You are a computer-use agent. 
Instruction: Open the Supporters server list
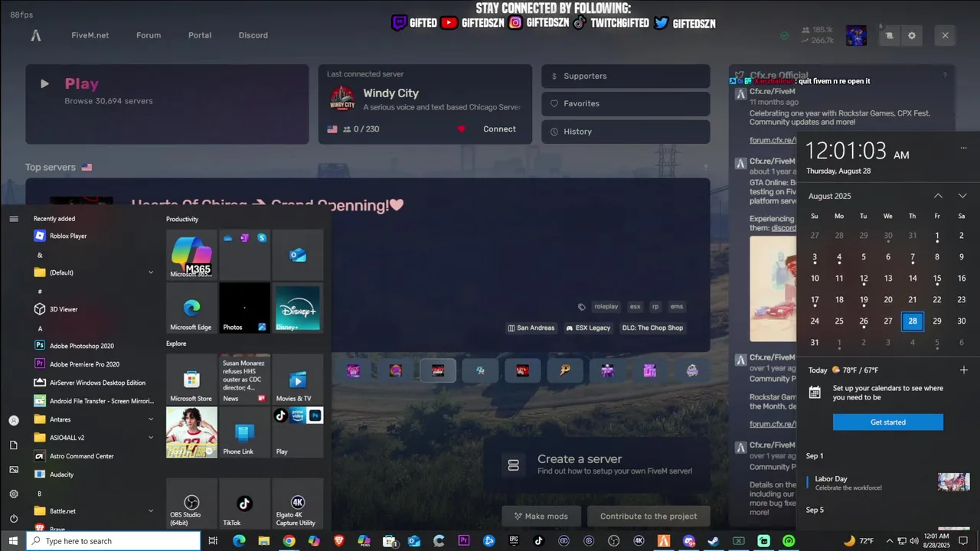(626, 76)
